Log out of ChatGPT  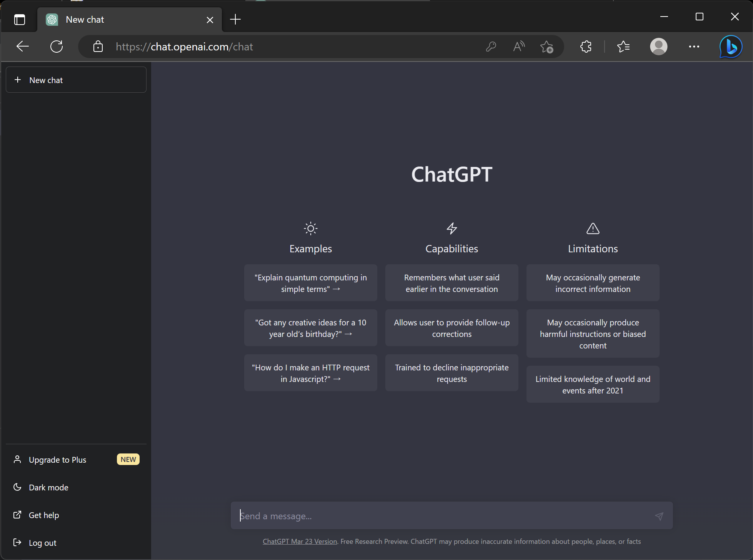(76, 543)
